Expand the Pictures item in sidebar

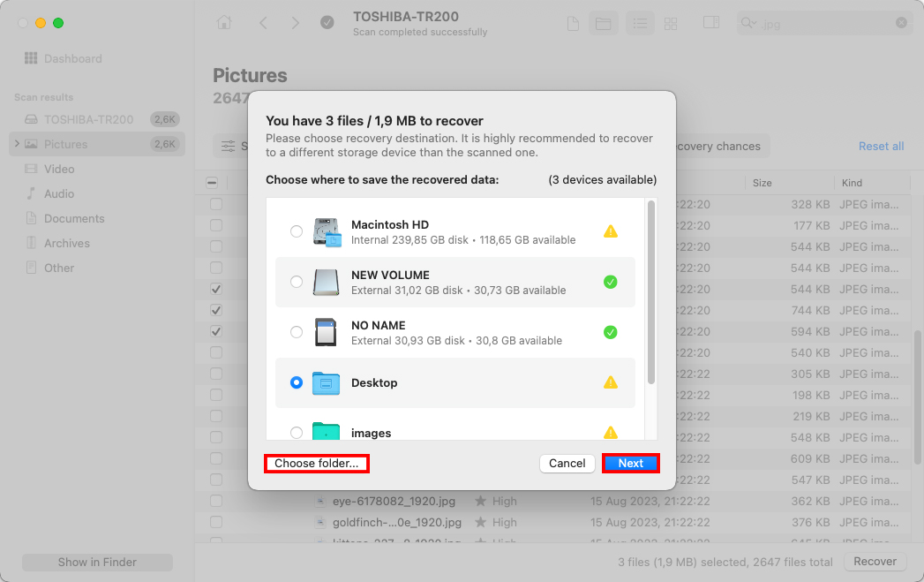tap(18, 144)
